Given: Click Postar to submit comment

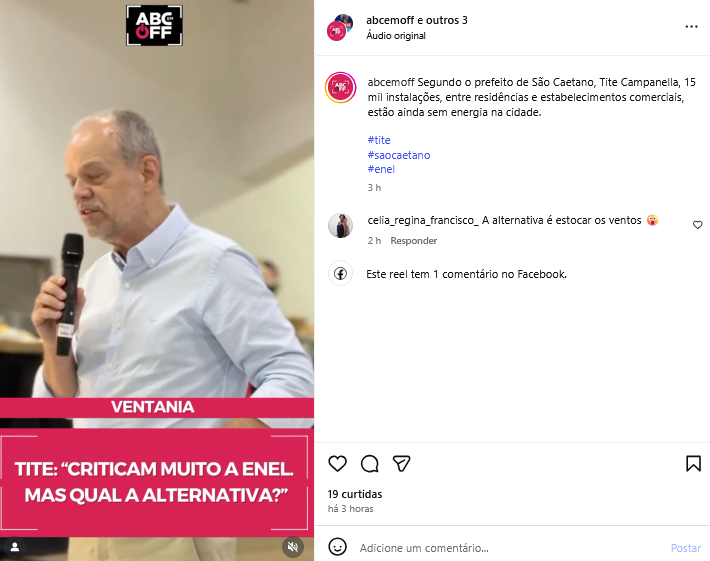Looking at the screenshot, I should pyautogui.click(x=686, y=548).
